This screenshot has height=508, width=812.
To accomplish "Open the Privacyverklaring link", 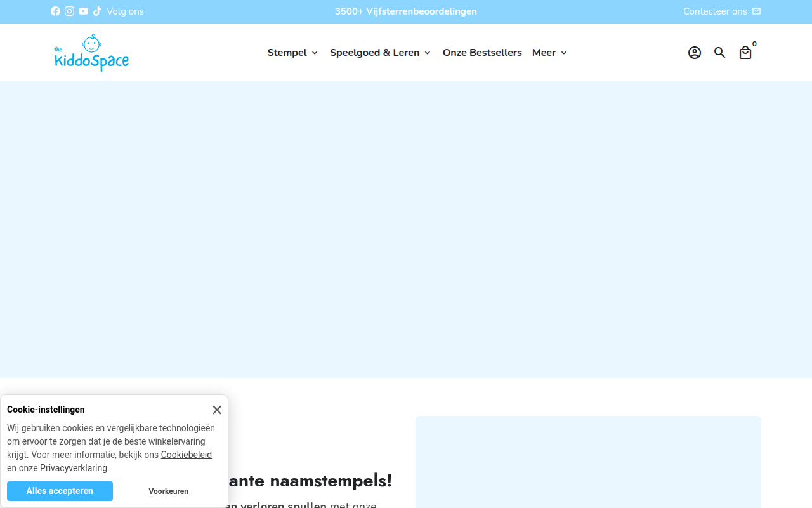I will coord(74,468).
